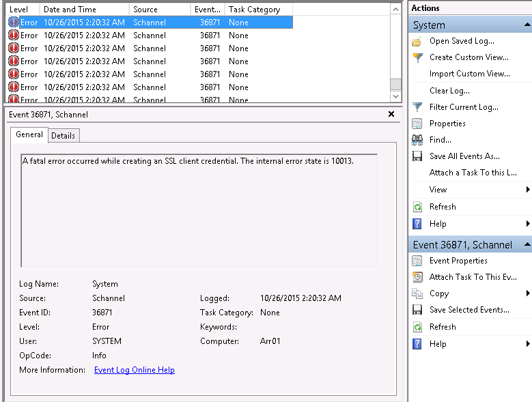
Task: Close the Event 36871 preview pane
Action: click(391, 114)
